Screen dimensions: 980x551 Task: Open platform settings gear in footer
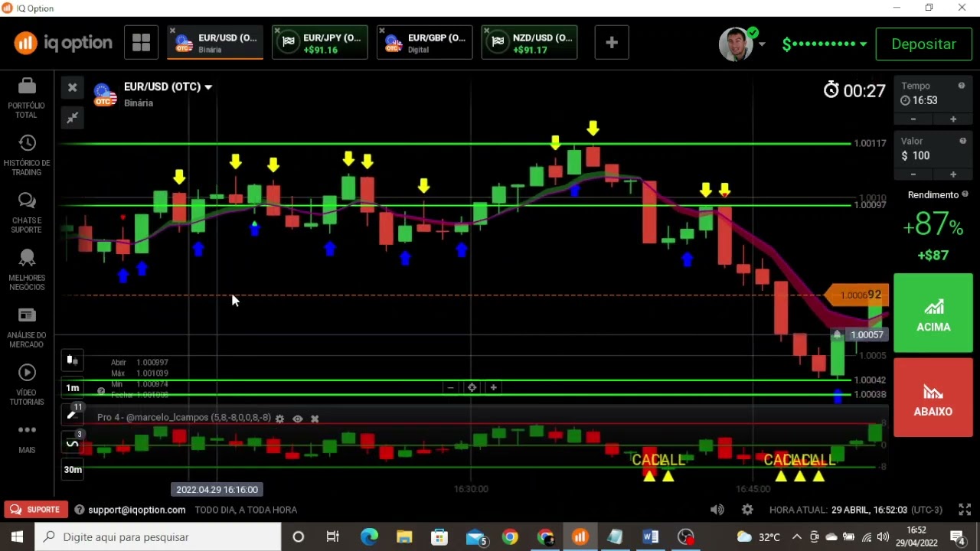(x=747, y=510)
